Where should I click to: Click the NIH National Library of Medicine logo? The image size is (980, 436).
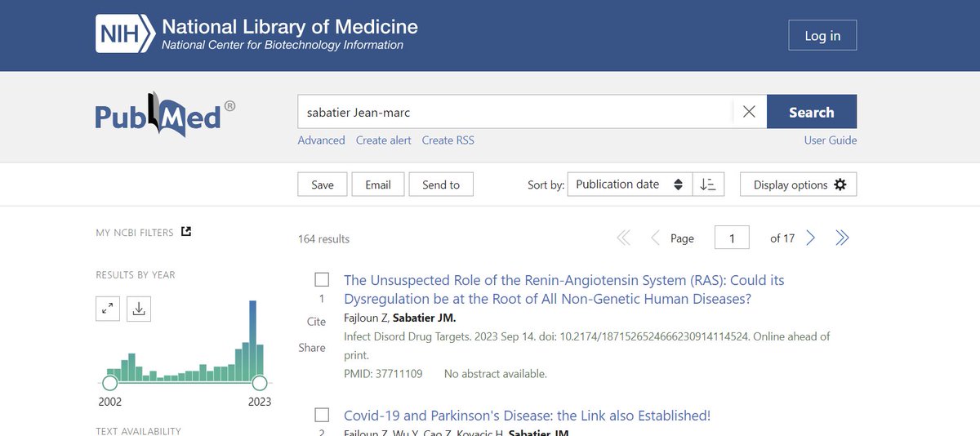[x=256, y=35]
